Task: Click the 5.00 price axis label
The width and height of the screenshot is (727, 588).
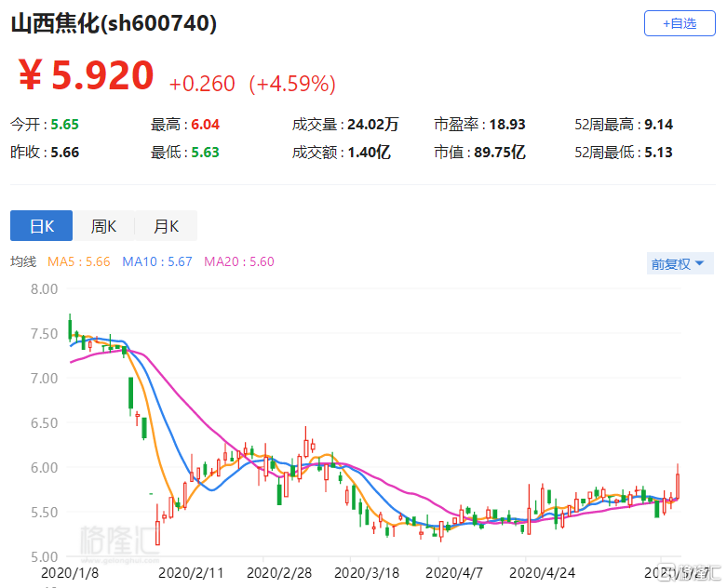Action: pyautogui.click(x=44, y=556)
